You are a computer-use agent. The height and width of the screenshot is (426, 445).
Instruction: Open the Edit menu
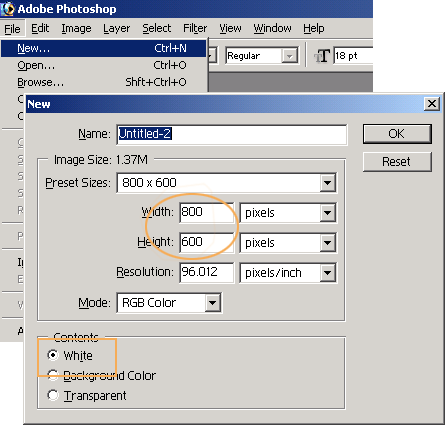40,28
